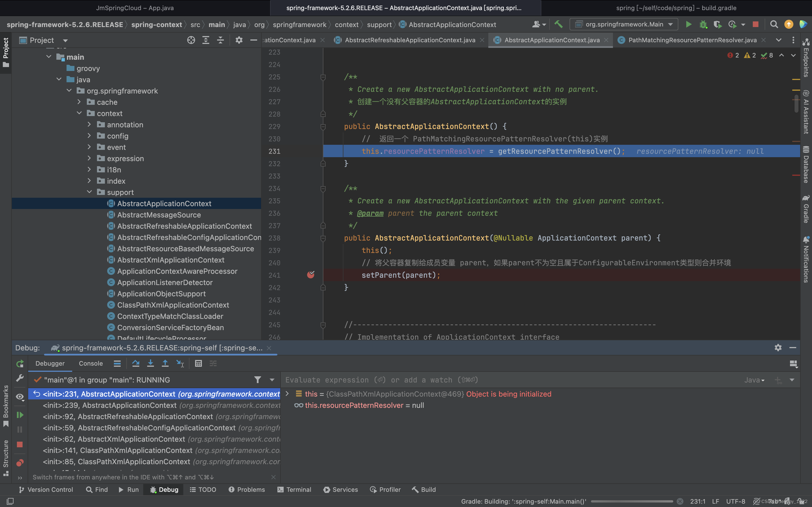Open the Terminal tool window
The image size is (812, 507).
coord(294,490)
